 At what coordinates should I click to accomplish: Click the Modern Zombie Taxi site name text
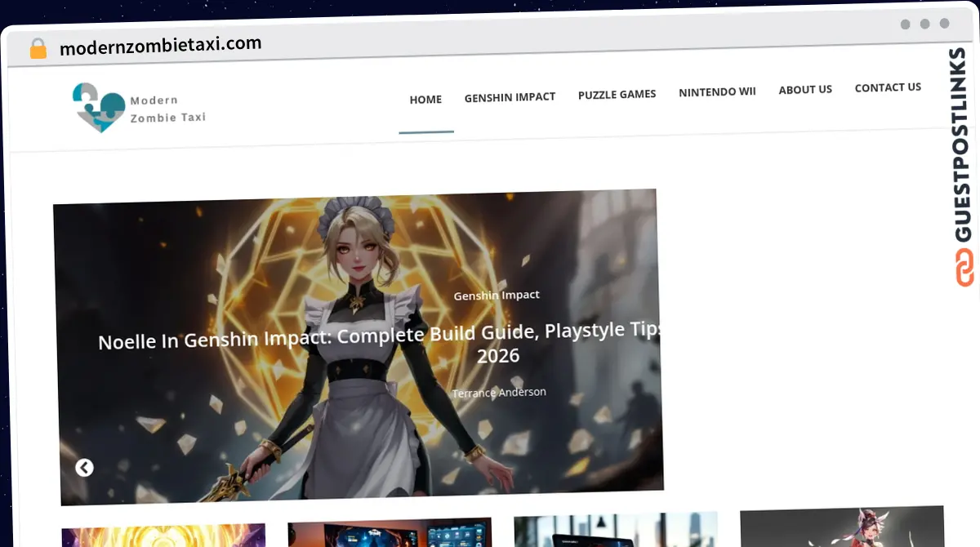(167, 109)
